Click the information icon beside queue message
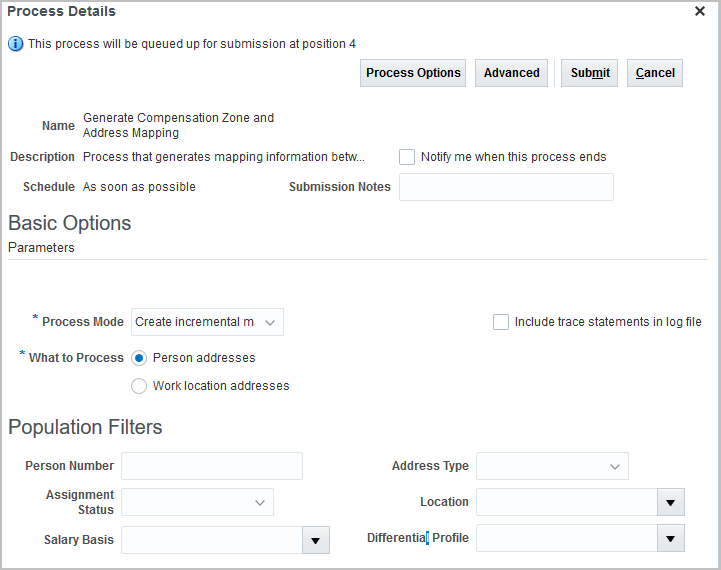 click(x=16, y=44)
